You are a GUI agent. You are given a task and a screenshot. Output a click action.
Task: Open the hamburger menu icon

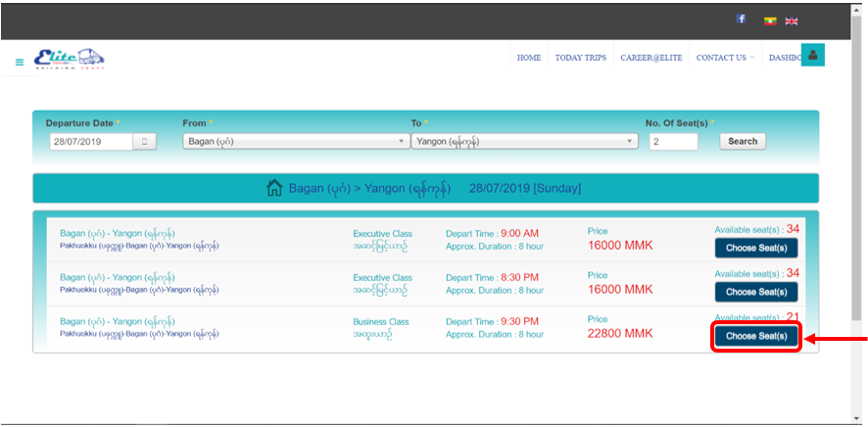[x=20, y=62]
